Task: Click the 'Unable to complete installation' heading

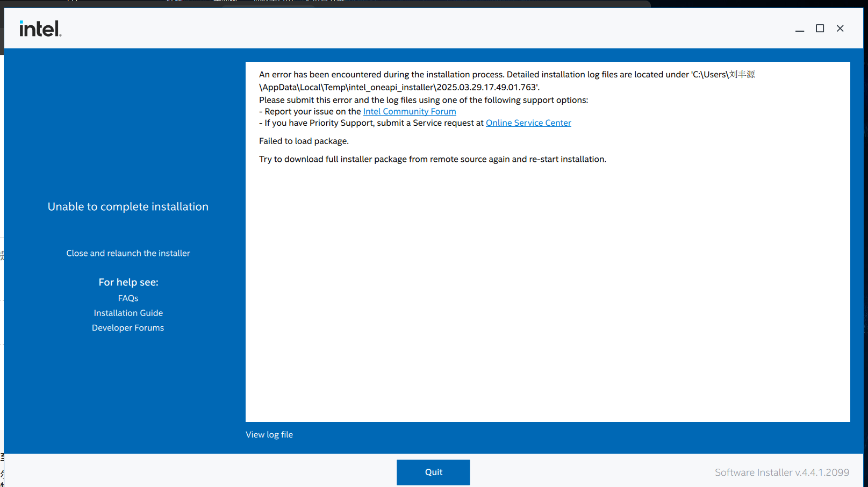Action: 128,206
